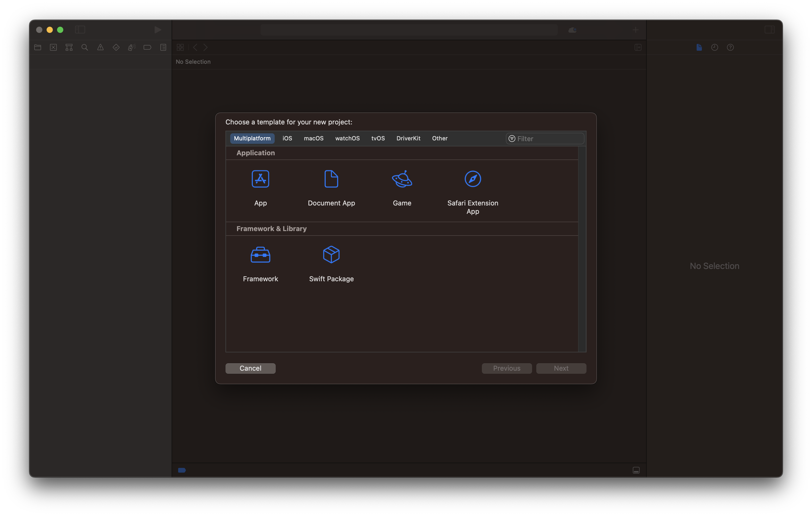Show the Report navigator list icon

(163, 48)
